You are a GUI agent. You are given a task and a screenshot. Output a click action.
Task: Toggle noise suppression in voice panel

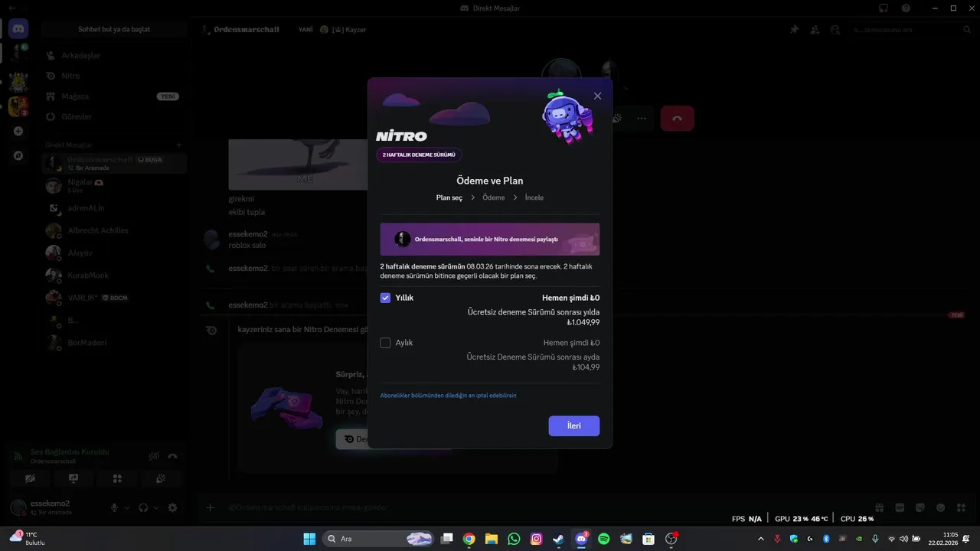pos(154,456)
